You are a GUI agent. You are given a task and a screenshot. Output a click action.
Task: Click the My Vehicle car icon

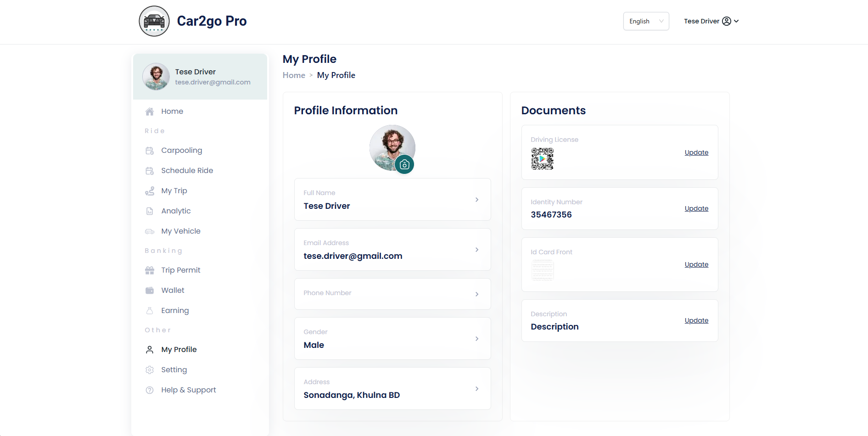pyautogui.click(x=150, y=231)
